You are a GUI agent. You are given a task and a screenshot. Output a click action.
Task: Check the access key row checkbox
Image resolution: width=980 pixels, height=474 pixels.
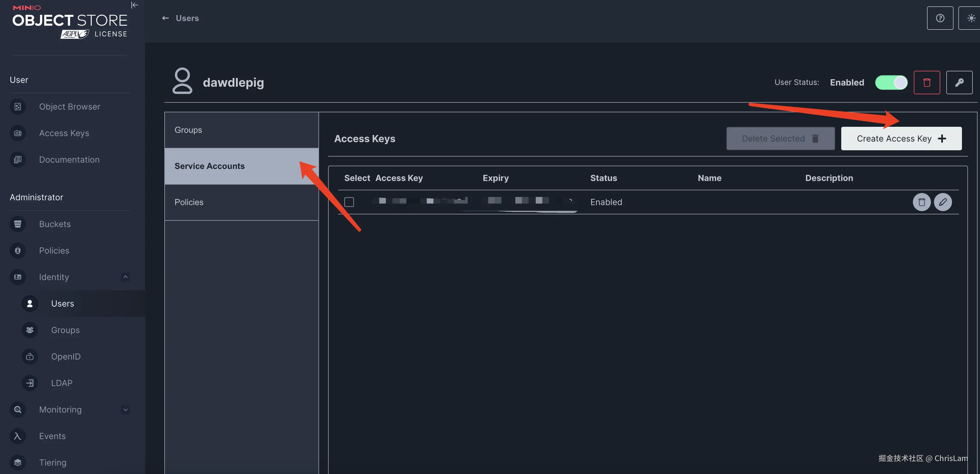[x=349, y=202]
